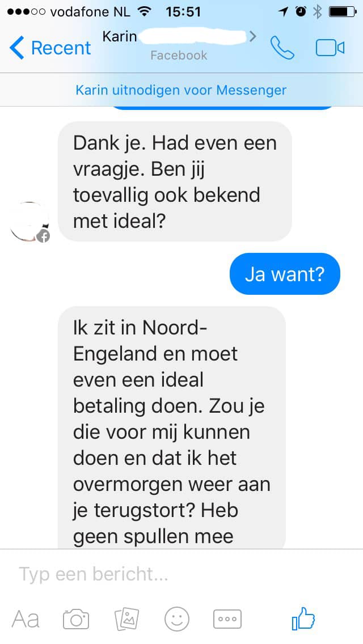
Task: Tap Karin's profile picture thumbnail
Action: tap(29, 222)
